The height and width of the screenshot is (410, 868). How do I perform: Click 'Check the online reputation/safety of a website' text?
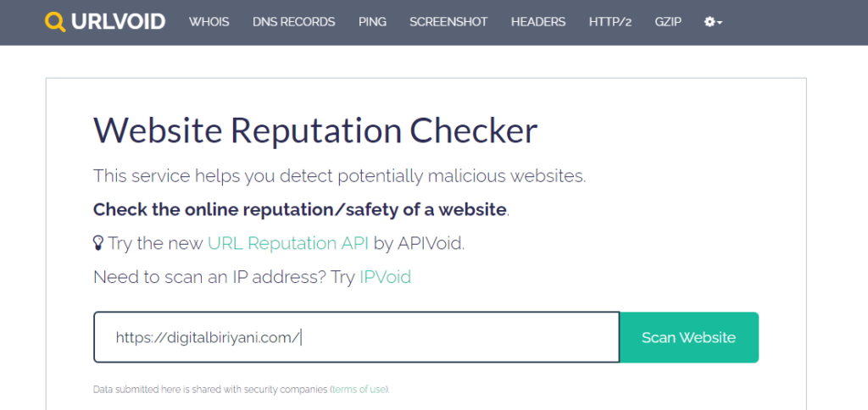point(299,210)
